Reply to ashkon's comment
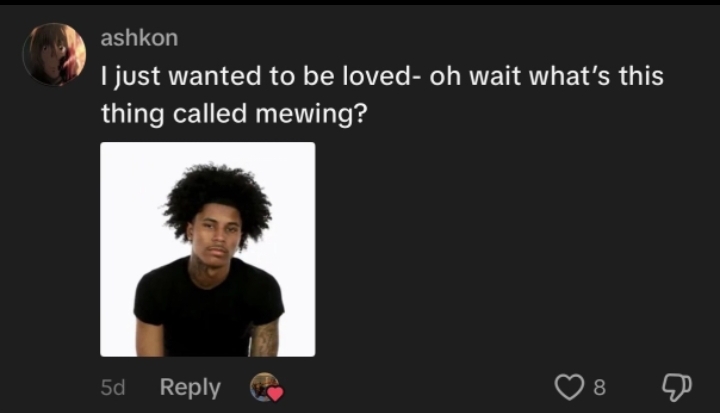Viewport: 720px width, 413px height. (190, 387)
